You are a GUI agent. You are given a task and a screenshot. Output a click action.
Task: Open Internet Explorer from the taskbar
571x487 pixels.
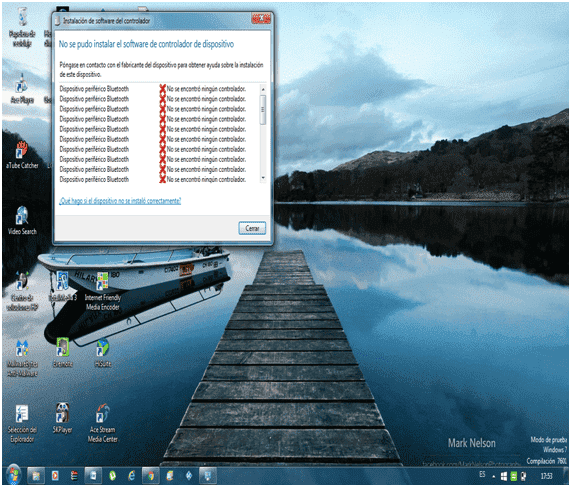pos(132,476)
